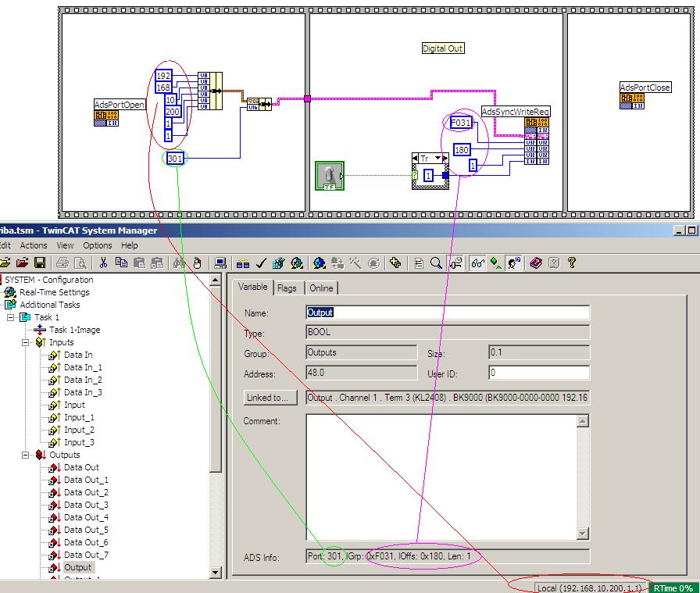The image size is (700, 593).
Task: Toggle the eyeglasses Show Online Data icon
Action: 477,263
